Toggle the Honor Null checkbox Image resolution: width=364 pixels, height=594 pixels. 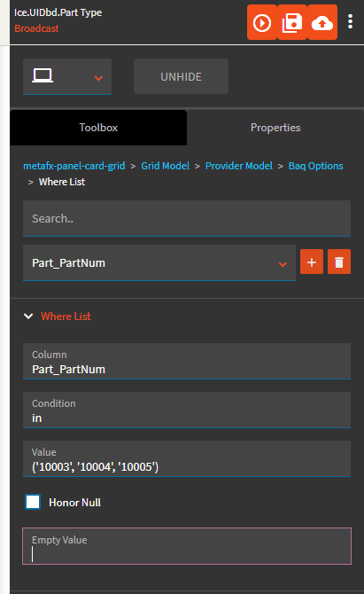(x=33, y=502)
